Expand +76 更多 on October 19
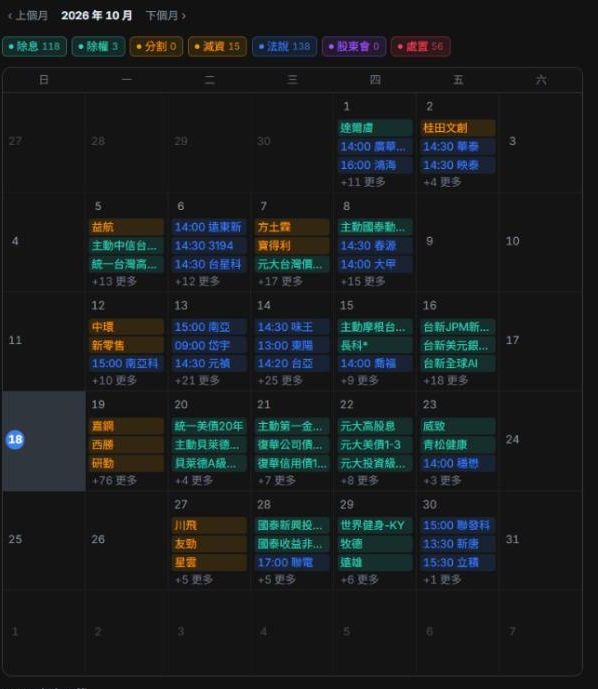Image resolution: width=598 pixels, height=689 pixels. point(114,480)
